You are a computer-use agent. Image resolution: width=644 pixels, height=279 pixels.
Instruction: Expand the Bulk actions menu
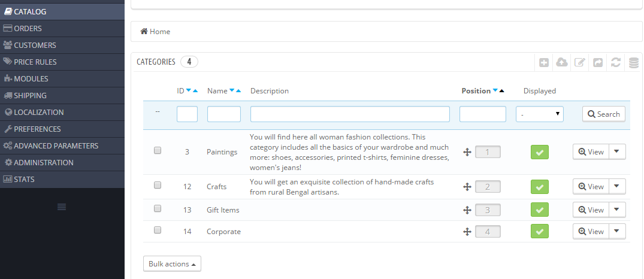pyautogui.click(x=172, y=264)
